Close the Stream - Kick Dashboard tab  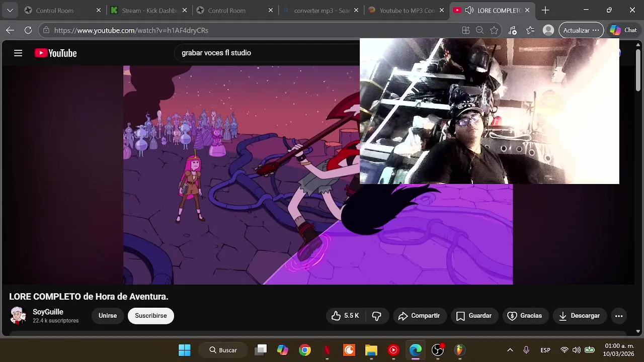[185, 10]
